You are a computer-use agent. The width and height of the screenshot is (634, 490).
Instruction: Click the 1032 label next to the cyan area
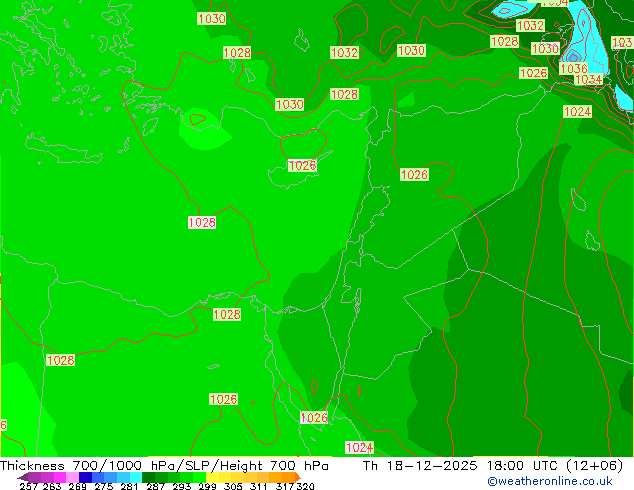point(530,25)
